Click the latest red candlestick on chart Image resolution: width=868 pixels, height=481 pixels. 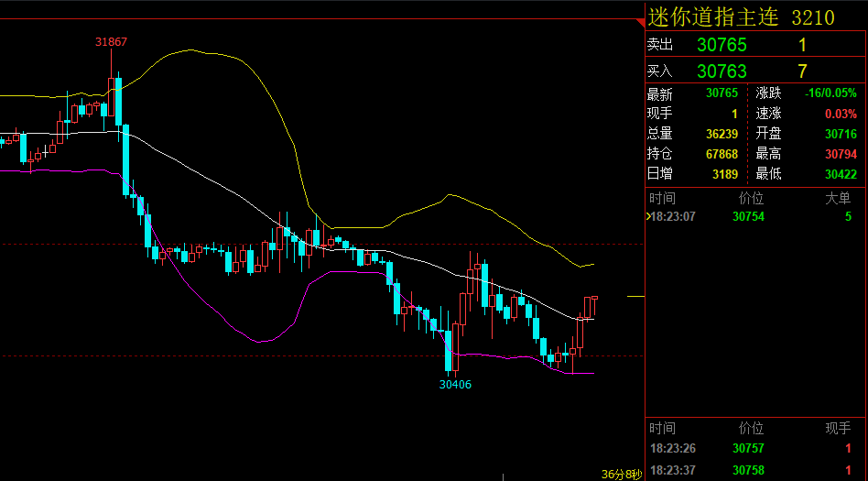point(594,298)
